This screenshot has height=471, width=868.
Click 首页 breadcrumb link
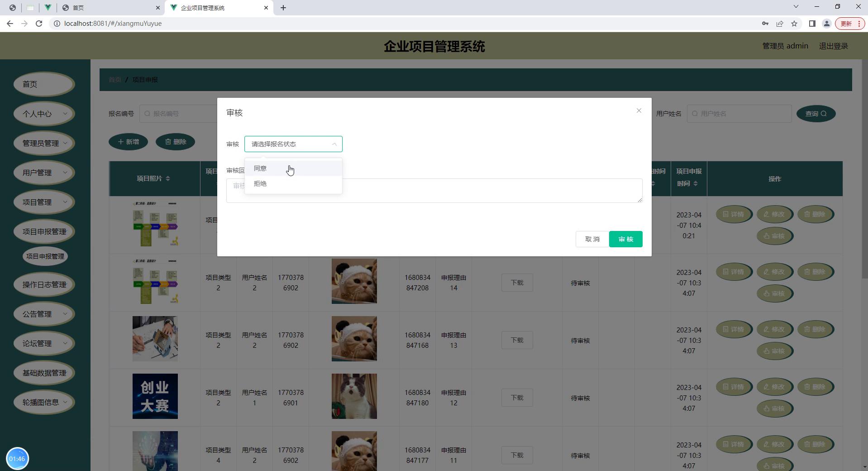tap(114, 80)
